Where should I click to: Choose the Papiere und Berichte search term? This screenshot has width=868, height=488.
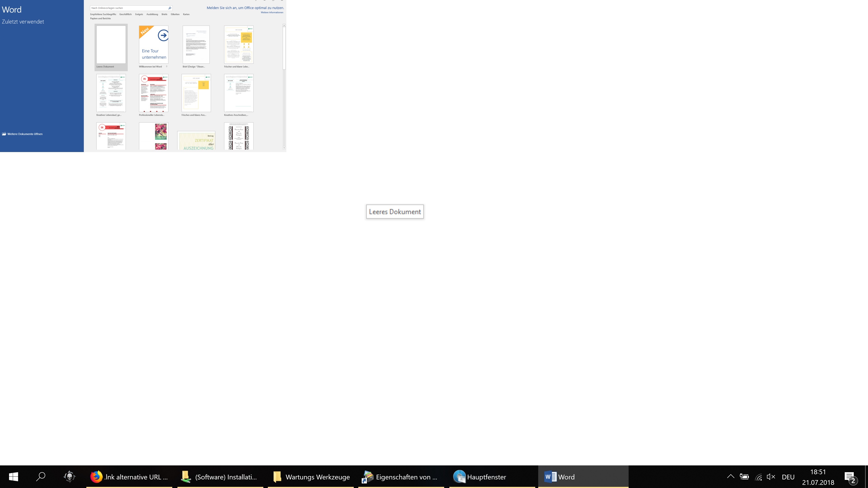tap(100, 19)
